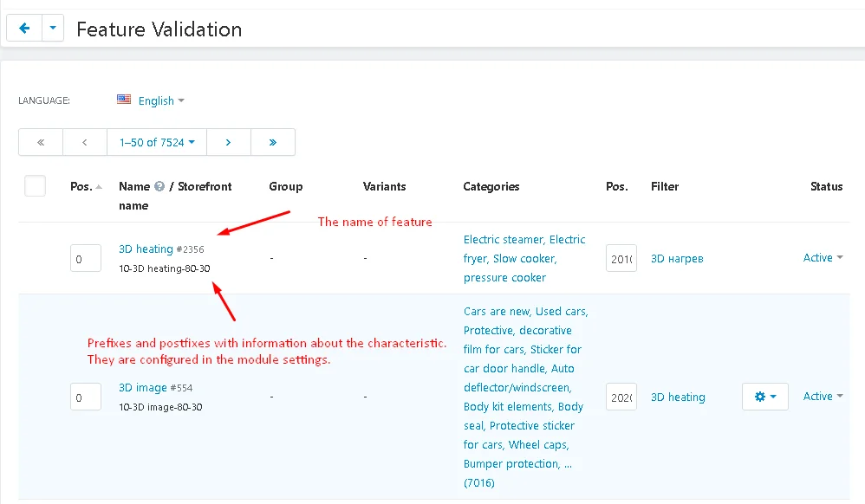Click the help icon beside Name
The height and width of the screenshot is (504, 865).
point(159,186)
